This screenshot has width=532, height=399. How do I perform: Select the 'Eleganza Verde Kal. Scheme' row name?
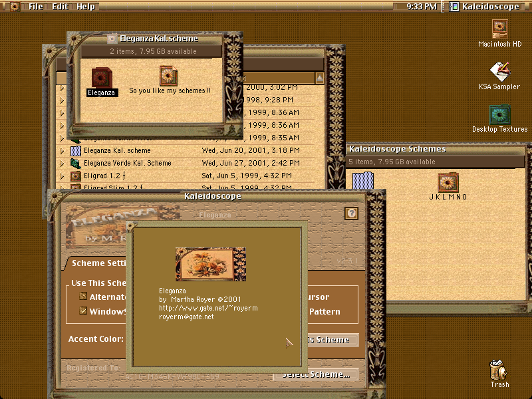(127, 163)
